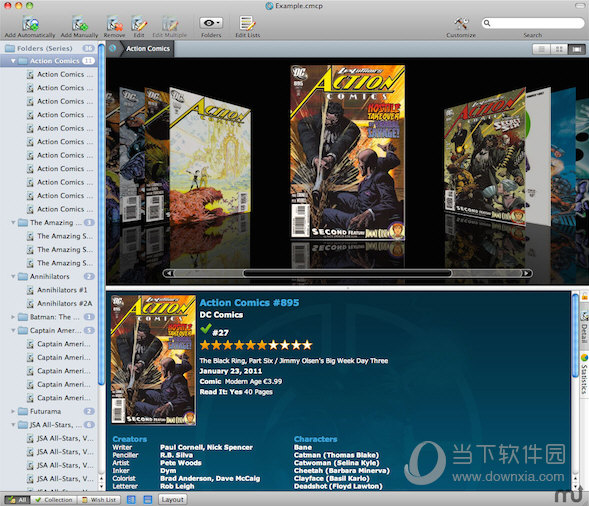Collapse the Captain Amer... folder
Viewport: 589px width, 506px height.
pyautogui.click(x=13, y=330)
